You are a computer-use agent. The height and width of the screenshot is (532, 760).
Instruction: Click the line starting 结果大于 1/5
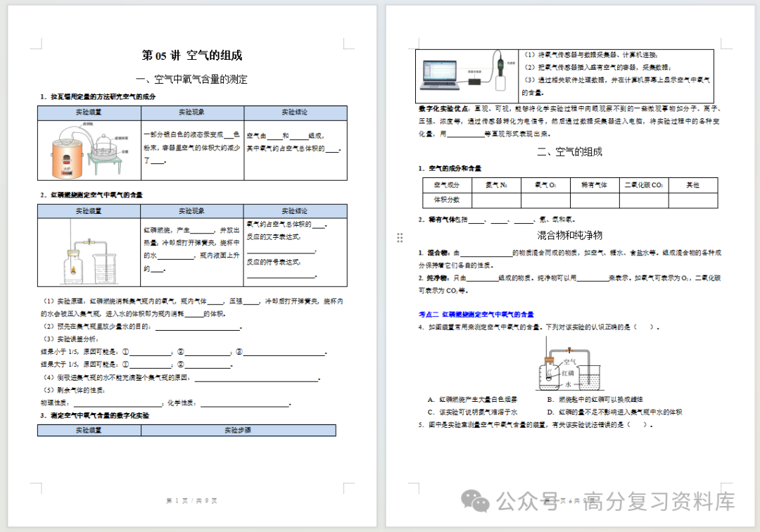(137, 365)
